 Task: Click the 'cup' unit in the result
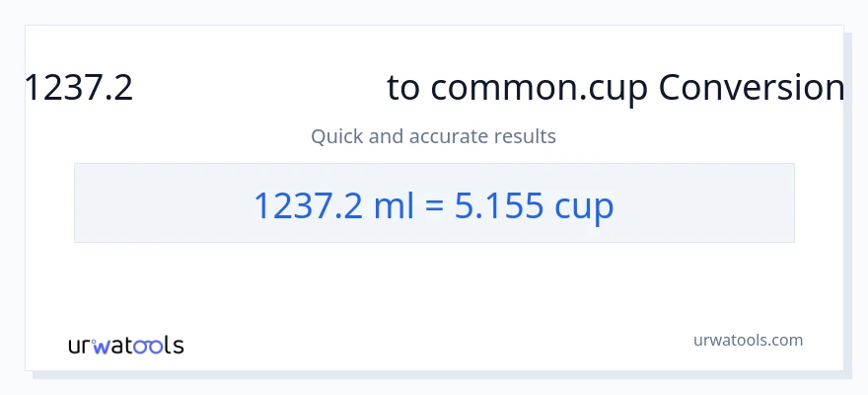click(x=583, y=205)
